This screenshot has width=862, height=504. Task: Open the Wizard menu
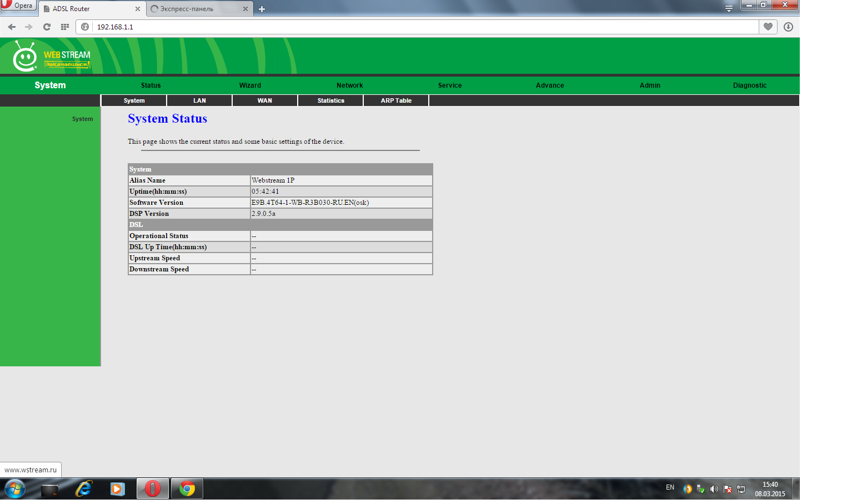[x=250, y=85]
